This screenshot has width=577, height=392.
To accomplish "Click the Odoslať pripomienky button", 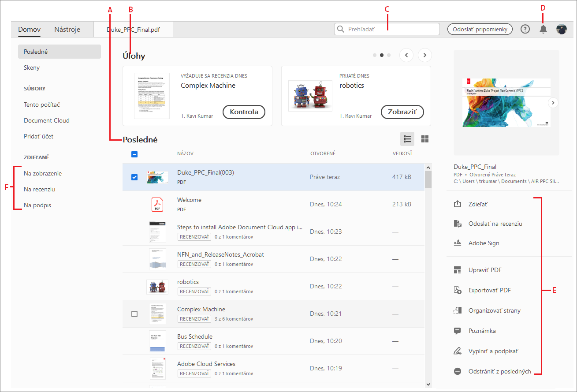I will [480, 30].
